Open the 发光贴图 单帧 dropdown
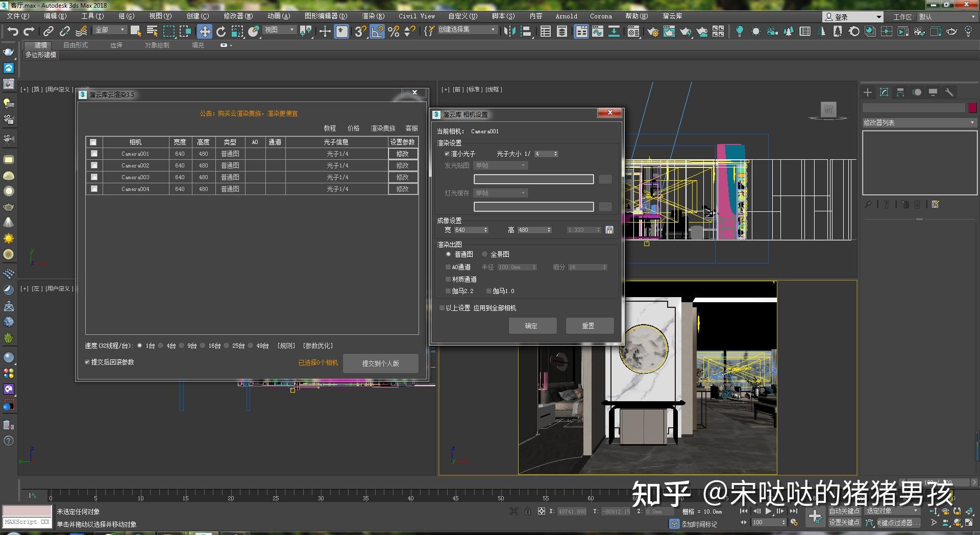This screenshot has height=535, width=980. pyautogui.click(x=500, y=165)
